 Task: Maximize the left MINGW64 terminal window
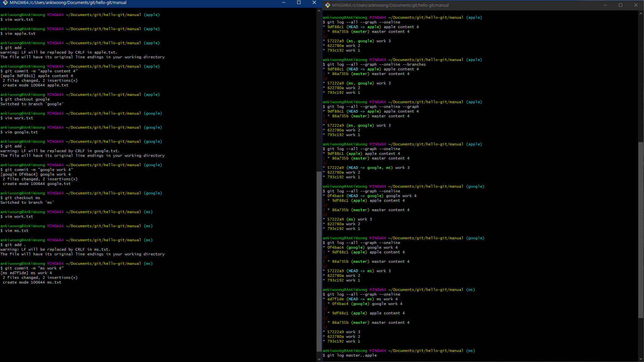point(299,3)
